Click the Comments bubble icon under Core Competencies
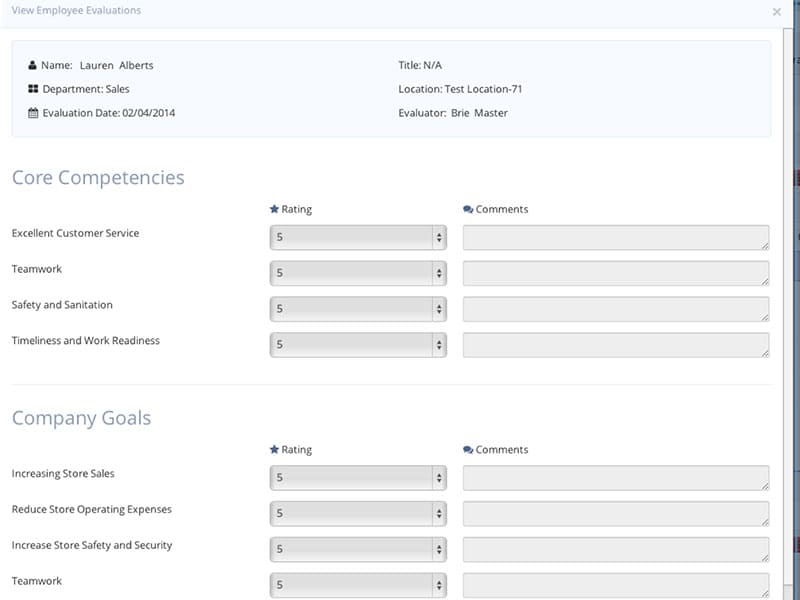 click(x=468, y=209)
